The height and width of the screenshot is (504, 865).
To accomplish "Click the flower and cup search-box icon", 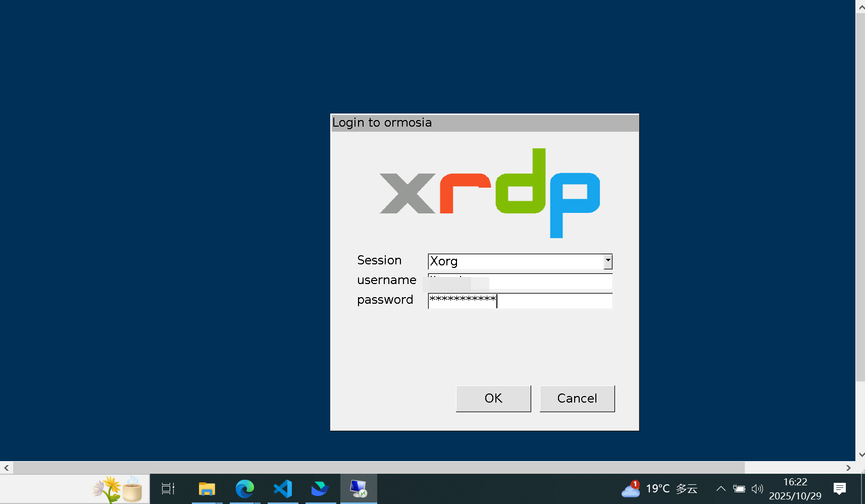I will point(118,489).
